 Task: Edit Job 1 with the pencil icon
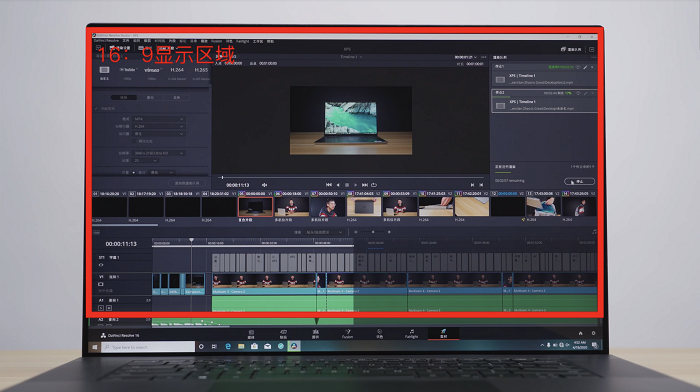coord(585,67)
